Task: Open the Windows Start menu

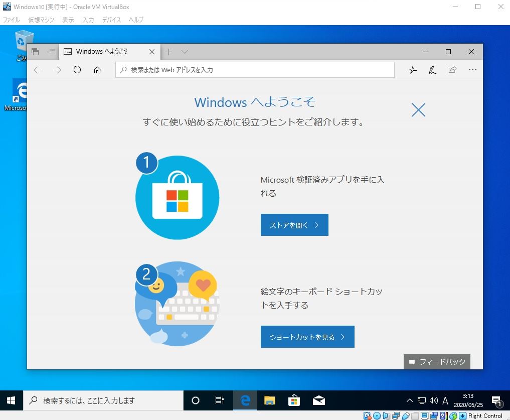Action: click(11, 400)
